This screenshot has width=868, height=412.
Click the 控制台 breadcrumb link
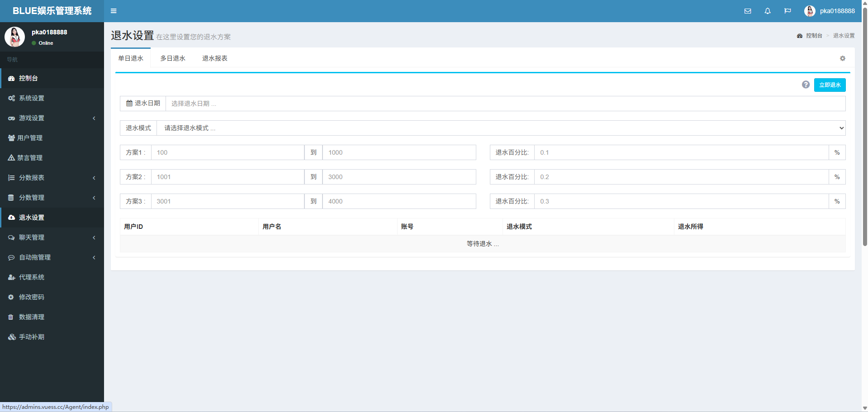click(x=810, y=36)
